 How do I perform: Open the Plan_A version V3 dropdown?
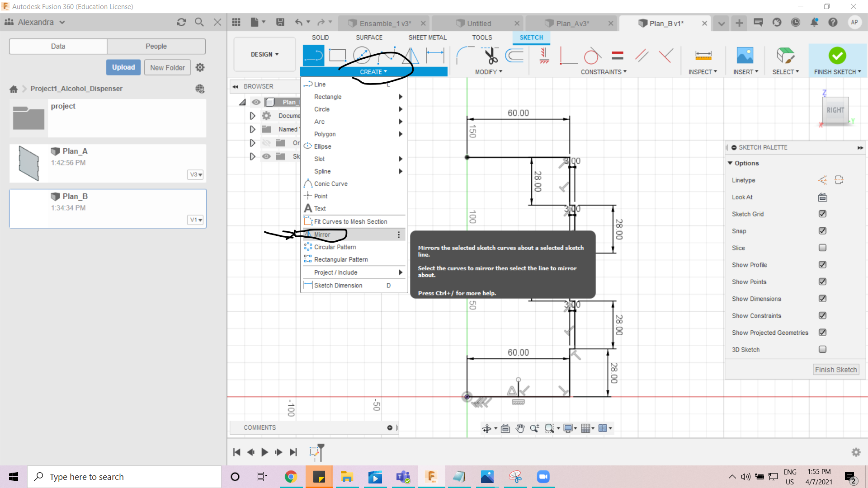(195, 175)
